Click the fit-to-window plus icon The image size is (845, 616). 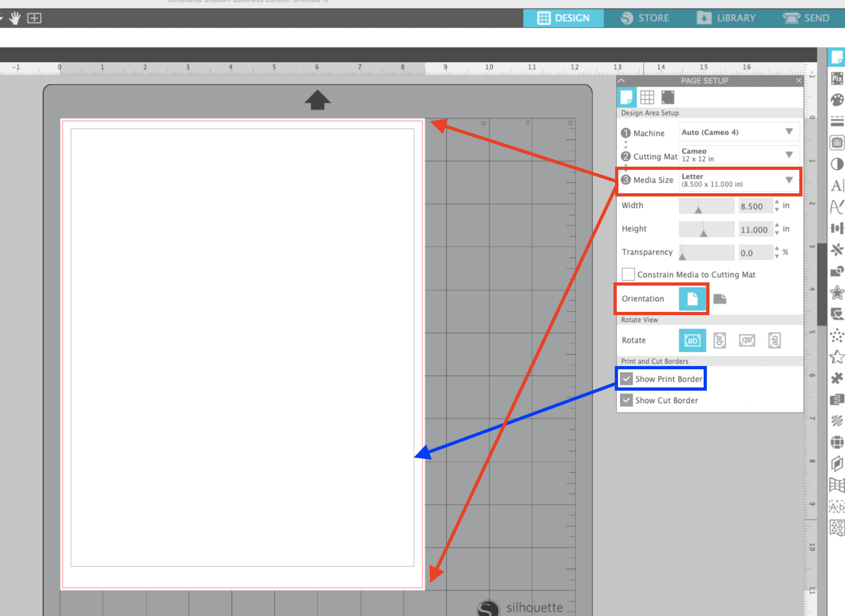(34, 18)
